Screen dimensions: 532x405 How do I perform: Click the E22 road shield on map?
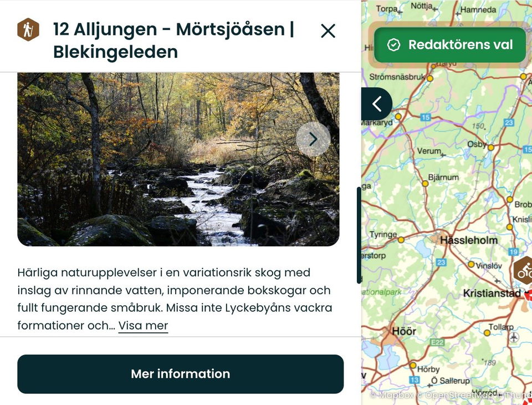click(437, 342)
